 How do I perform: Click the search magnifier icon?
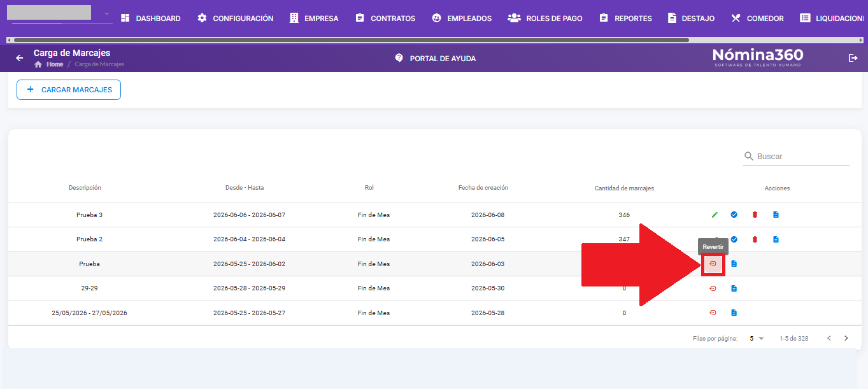coord(749,156)
